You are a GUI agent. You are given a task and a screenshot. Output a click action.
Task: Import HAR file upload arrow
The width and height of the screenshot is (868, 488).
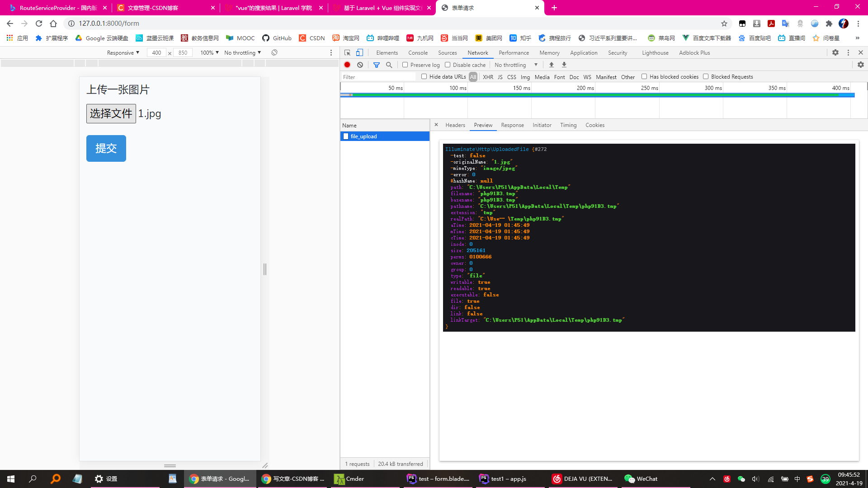552,65
